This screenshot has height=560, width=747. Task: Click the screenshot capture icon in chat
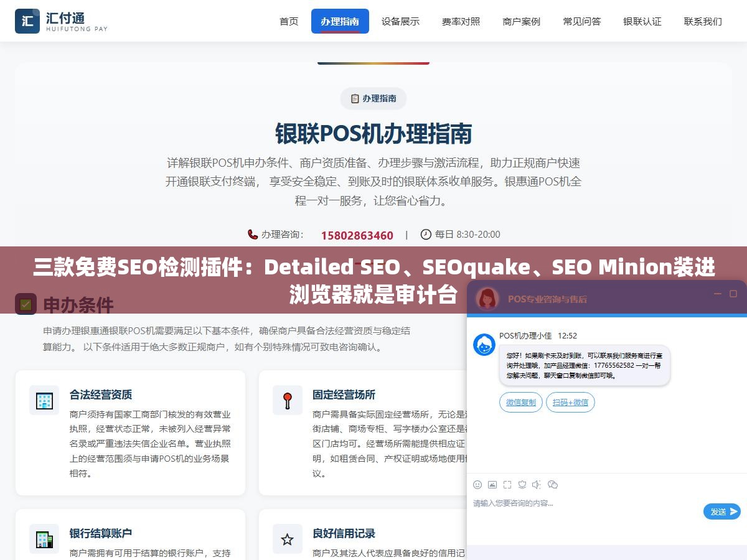pos(507,485)
